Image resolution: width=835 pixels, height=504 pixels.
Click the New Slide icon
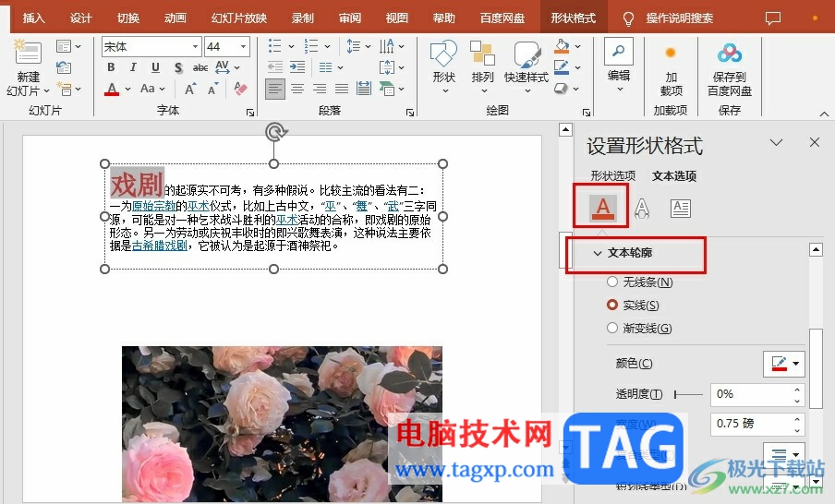28,53
